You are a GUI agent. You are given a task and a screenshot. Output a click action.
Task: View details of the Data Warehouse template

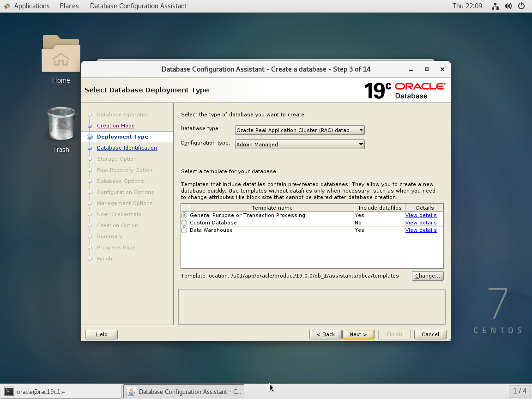click(x=421, y=230)
